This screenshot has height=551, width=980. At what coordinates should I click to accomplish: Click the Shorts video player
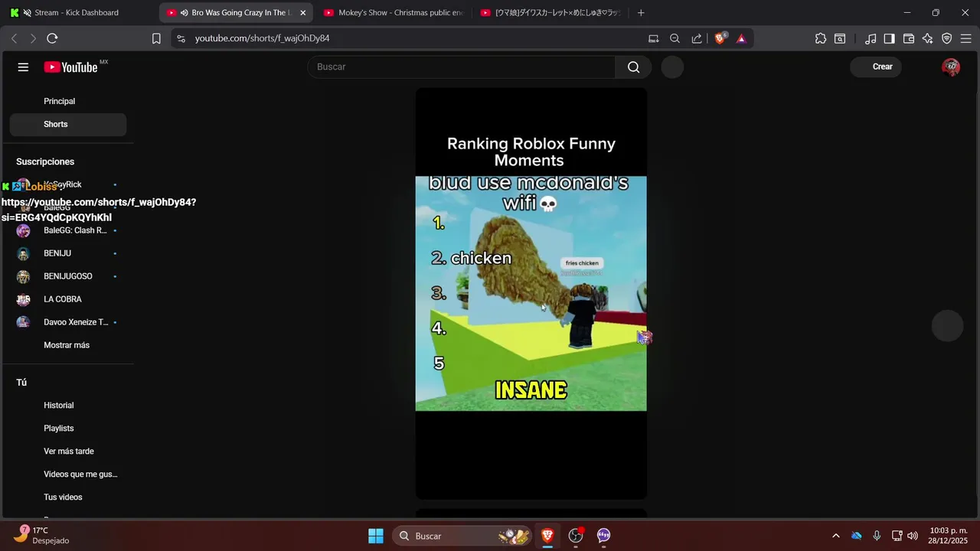click(x=531, y=294)
